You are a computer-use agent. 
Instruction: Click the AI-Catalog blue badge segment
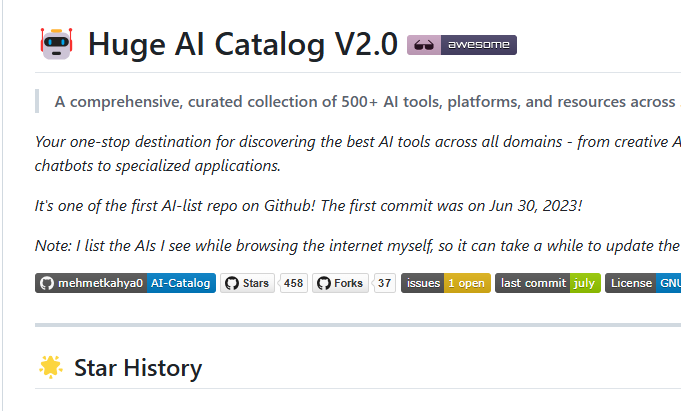pyautogui.click(x=181, y=283)
